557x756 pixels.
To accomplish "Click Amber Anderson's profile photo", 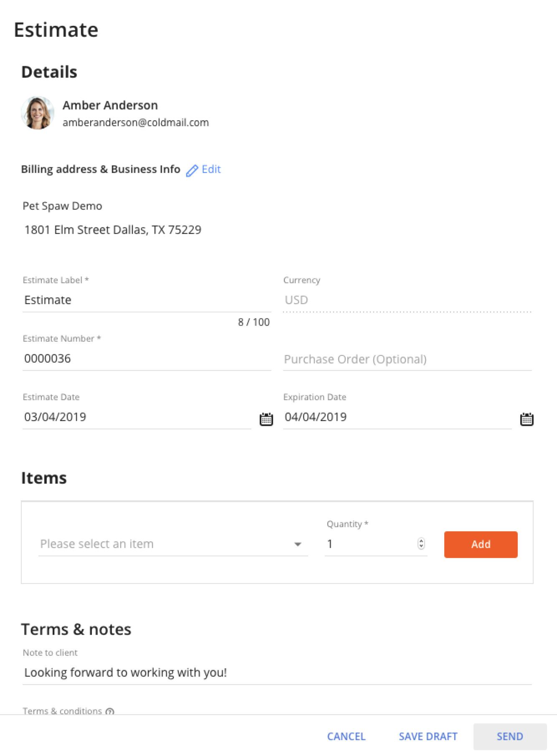I will [x=38, y=113].
